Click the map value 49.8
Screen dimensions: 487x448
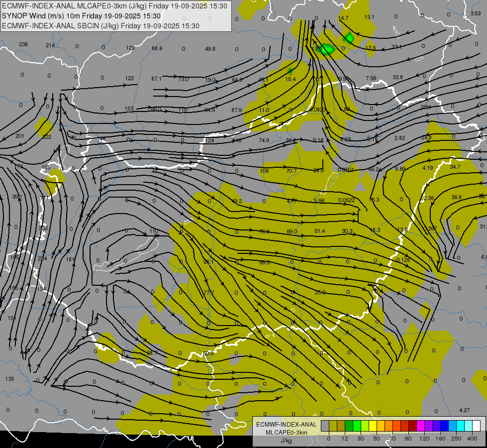[210, 49]
